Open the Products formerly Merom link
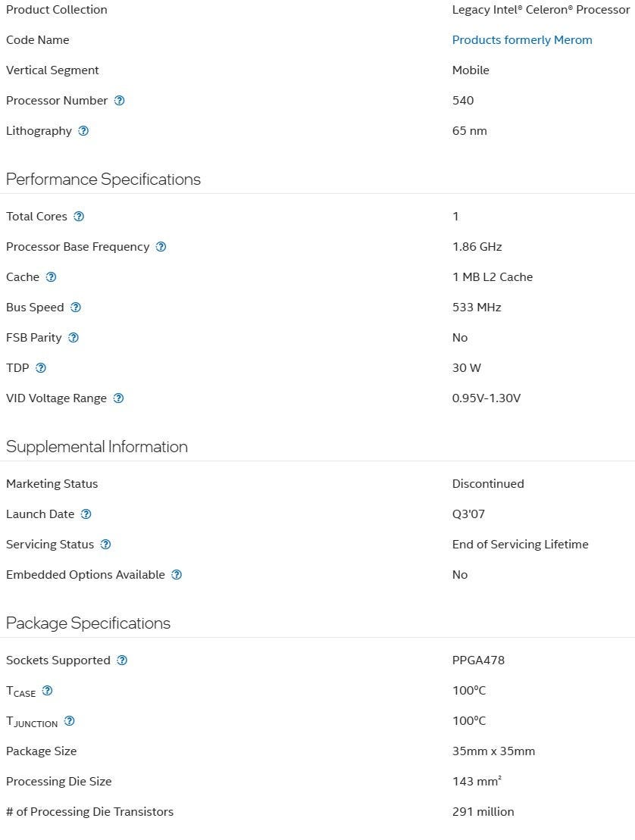Viewport: 635px width, 840px height. point(522,40)
